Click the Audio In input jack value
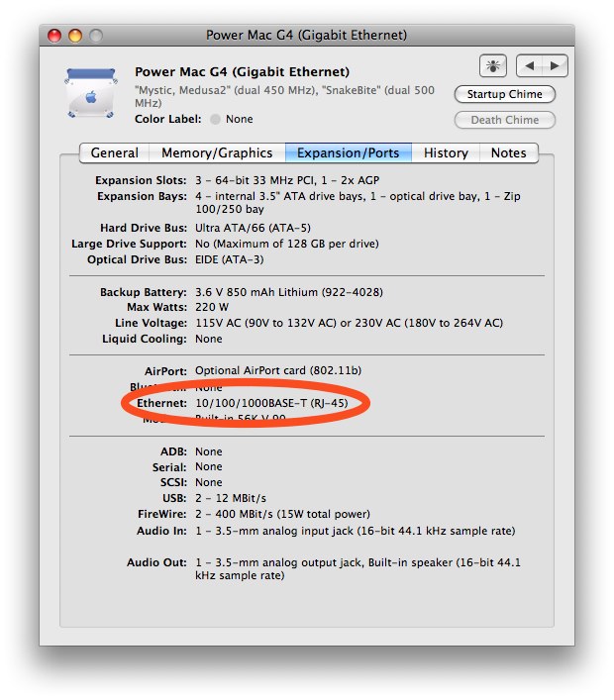The height and width of the screenshot is (700, 614). [x=355, y=532]
